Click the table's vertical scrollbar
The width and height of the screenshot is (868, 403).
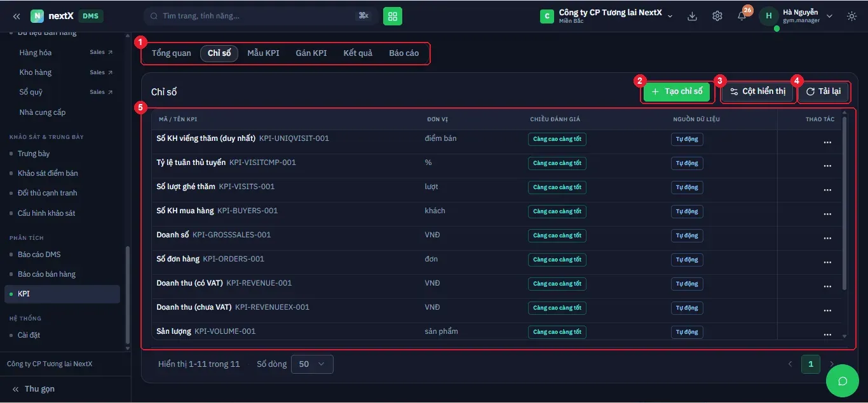(x=844, y=203)
